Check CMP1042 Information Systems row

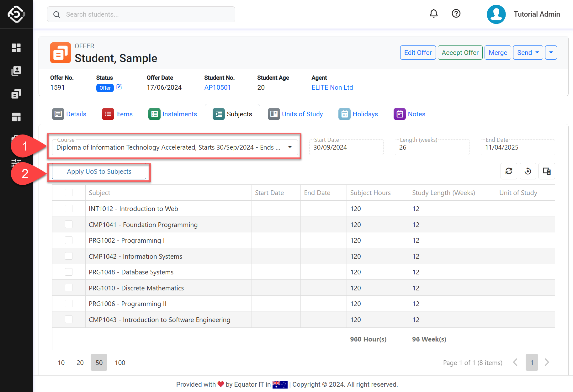click(x=69, y=256)
